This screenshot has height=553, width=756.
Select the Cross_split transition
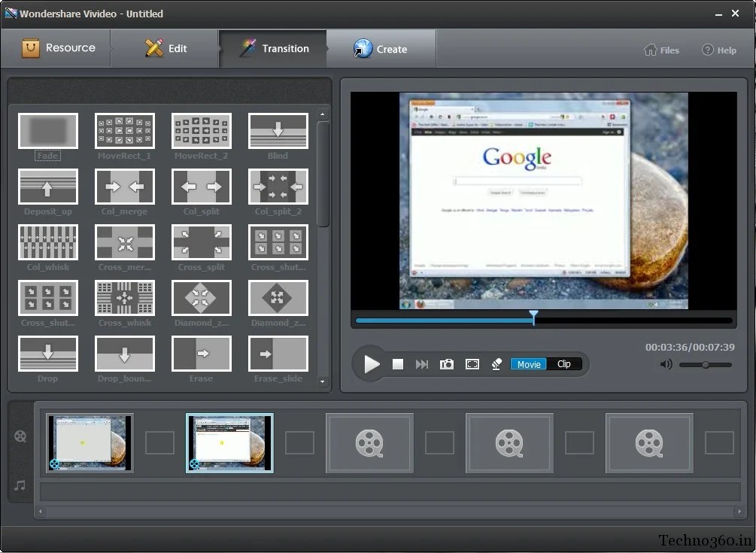pyautogui.click(x=202, y=242)
